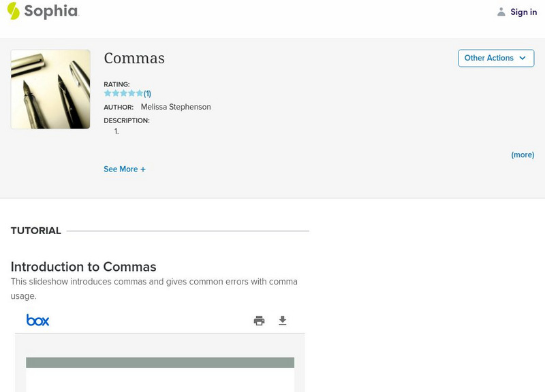Click the Box logo in the viewer
Viewport: 545px width, 392px height.
coord(38,320)
